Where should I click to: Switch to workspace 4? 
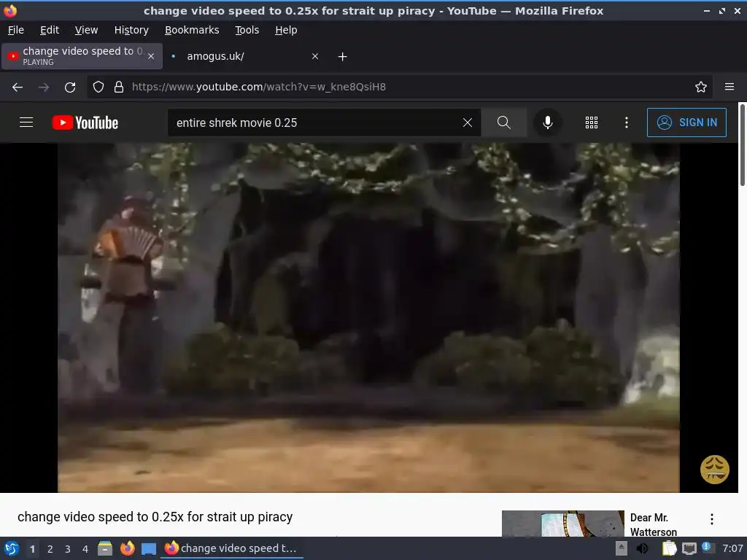click(x=85, y=549)
